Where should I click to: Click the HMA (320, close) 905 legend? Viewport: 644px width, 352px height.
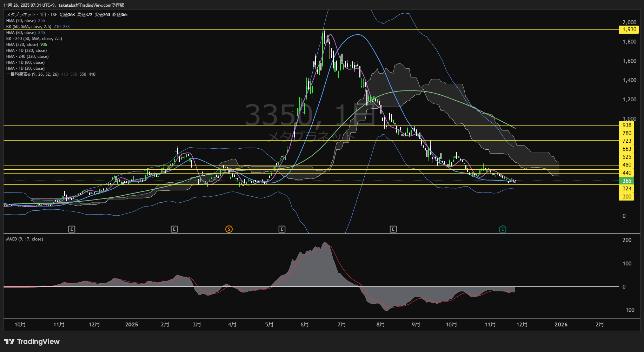22,45
